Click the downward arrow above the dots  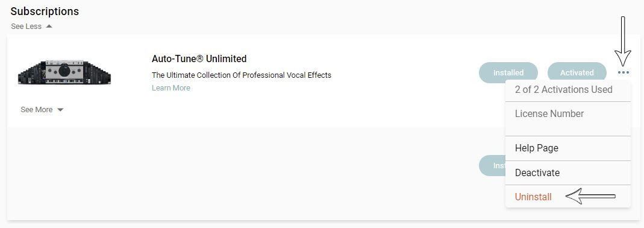click(x=623, y=40)
